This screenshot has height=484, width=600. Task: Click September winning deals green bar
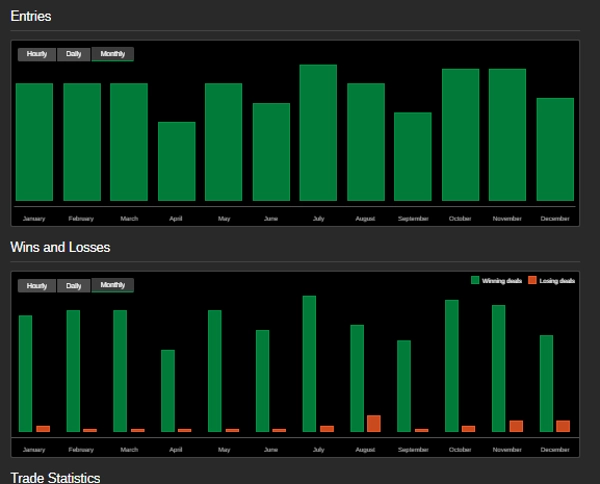coord(404,386)
